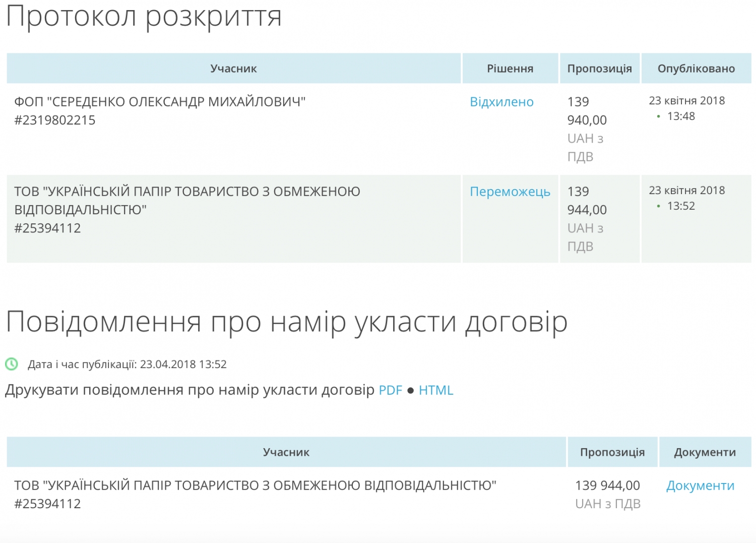Click Учасник header in the contract notice table
Viewport: 756px width, 543px height.
click(x=286, y=452)
